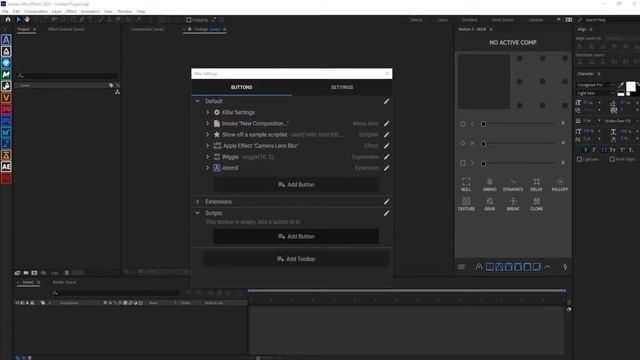Open the File menu
640x360 pixels.
pyautogui.click(x=5, y=11)
